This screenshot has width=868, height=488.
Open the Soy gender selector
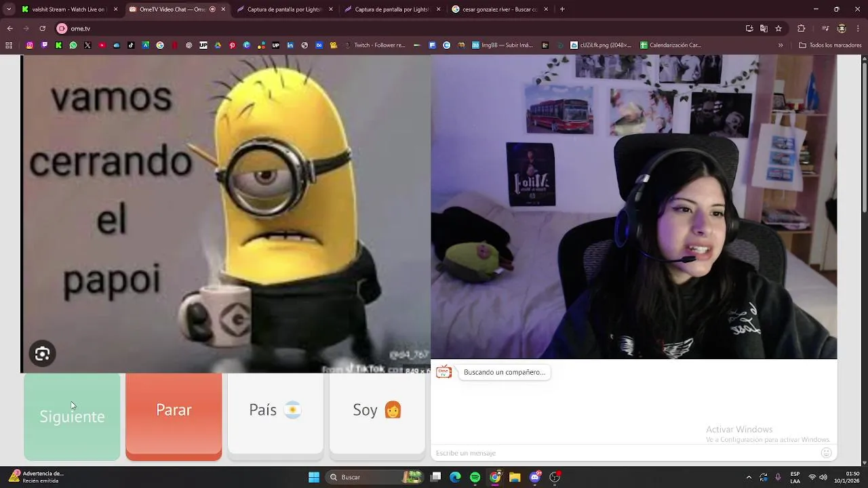pyautogui.click(x=377, y=413)
